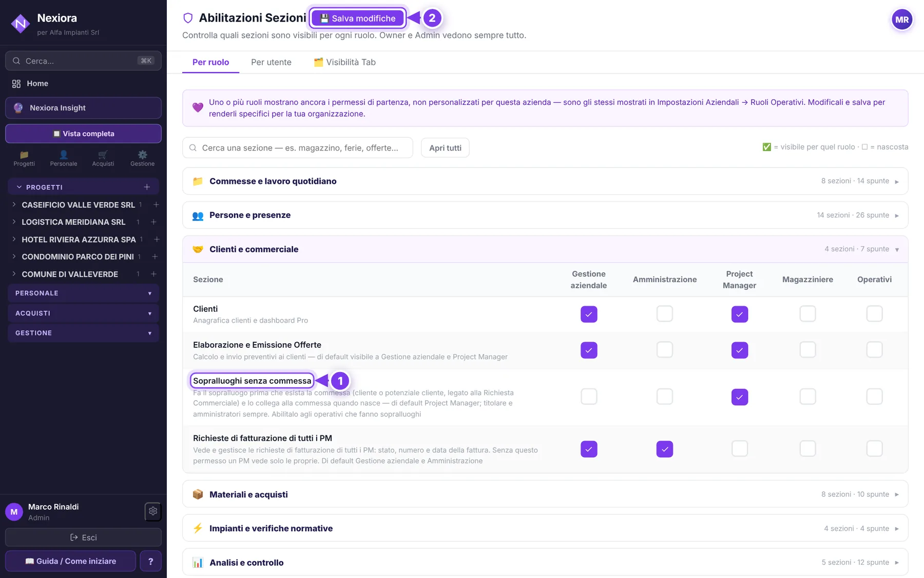Open the MR user avatar menu
Viewport: 924px width, 578px height.
tap(902, 20)
